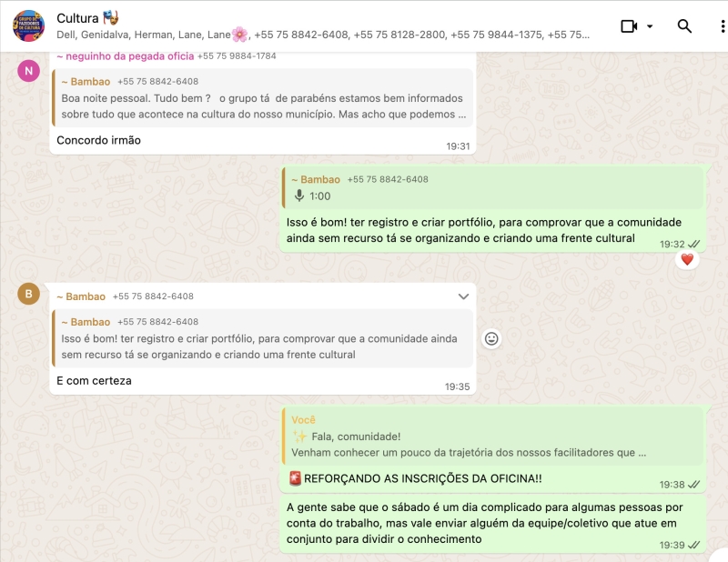The height and width of the screenshot is (562, 728).
Task: Click the microphone icon in quoted audio
Action: [298, 196]
